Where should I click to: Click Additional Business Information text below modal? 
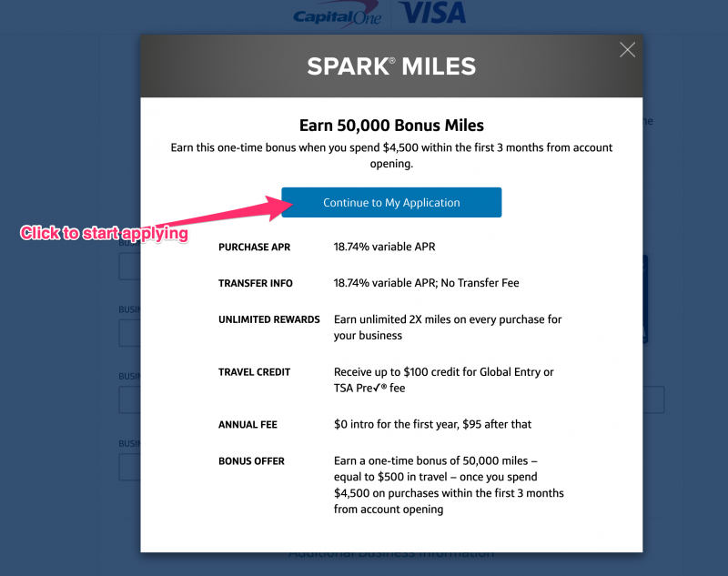pyautogui.click(x=391, y=552)
